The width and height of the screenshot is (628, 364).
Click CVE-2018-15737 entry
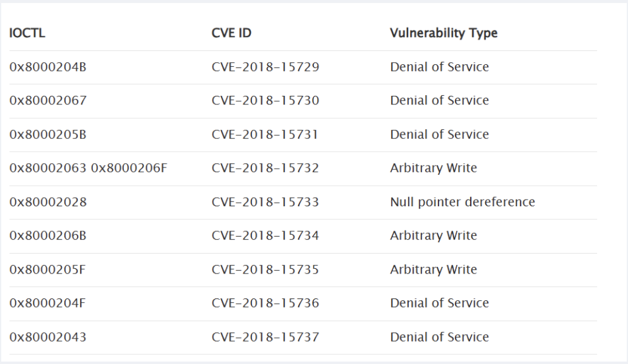(x=265, y=337)
